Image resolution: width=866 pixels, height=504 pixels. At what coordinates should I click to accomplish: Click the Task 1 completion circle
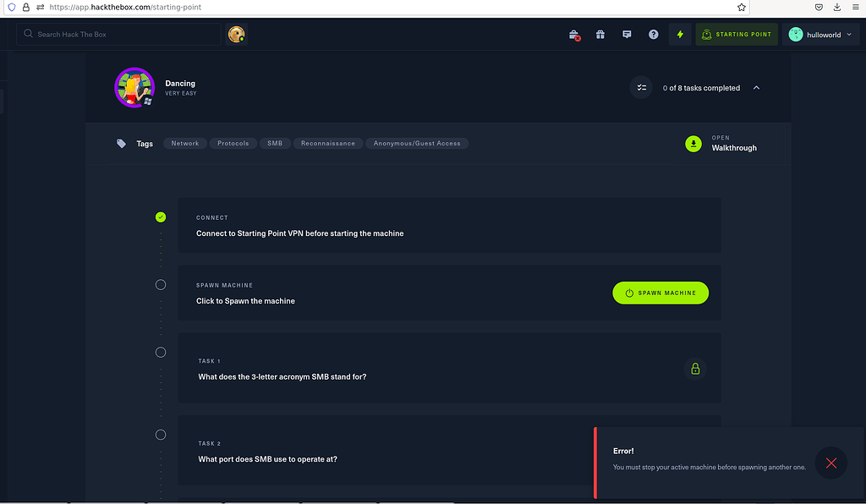161,352
